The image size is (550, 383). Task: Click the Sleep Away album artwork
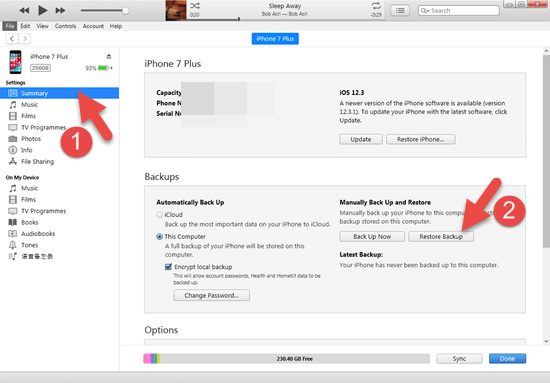(176, 11)
